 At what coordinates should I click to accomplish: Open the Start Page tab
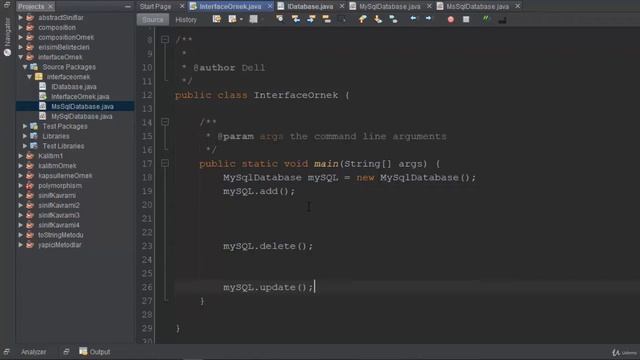(x=156, y=7)
